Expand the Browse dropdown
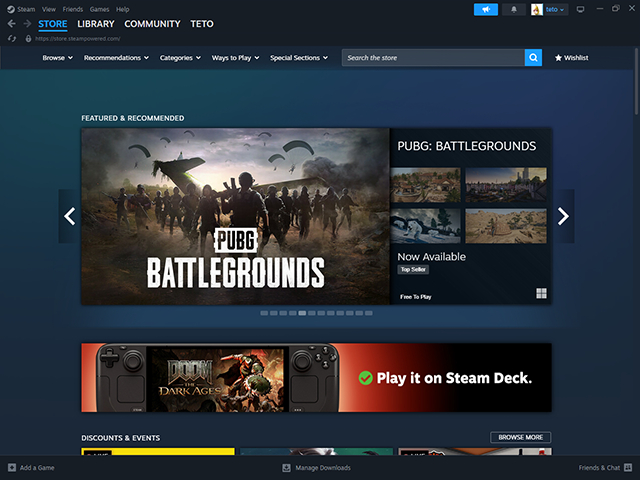Viewport: 640px width, 480px height. [58, 58]
